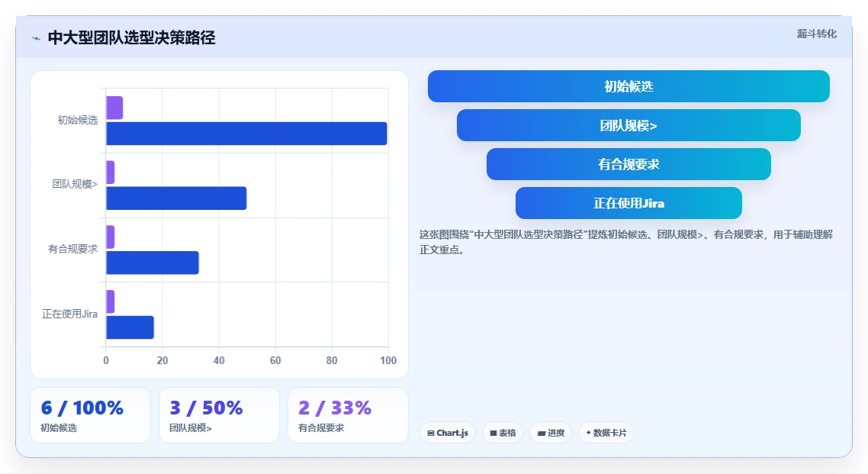Click the purple bar for 有合规要求
868x474 pixels.
[x=110, y=237]
